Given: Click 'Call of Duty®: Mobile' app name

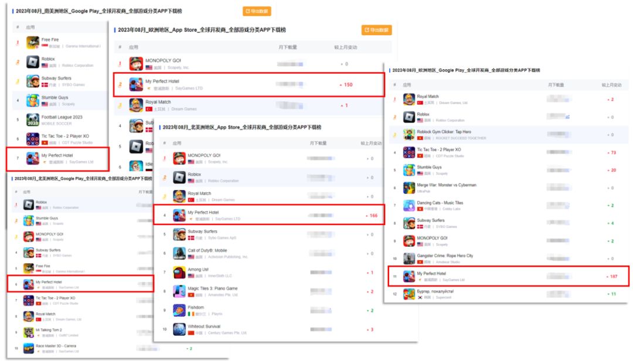Looking at the screenshot, I should pos(207,251).
